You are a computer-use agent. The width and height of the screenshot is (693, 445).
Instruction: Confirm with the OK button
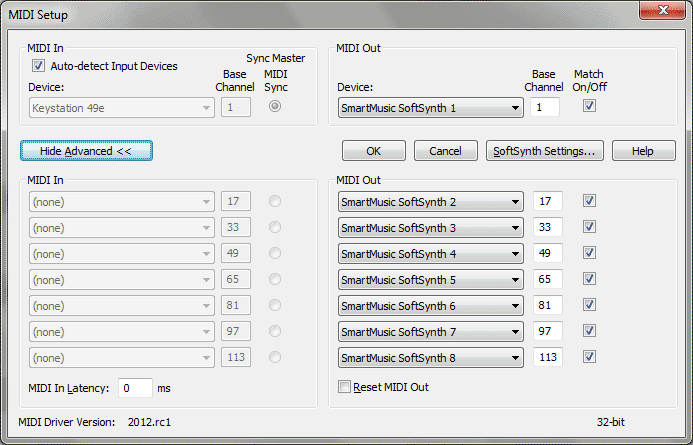[373, 151]
